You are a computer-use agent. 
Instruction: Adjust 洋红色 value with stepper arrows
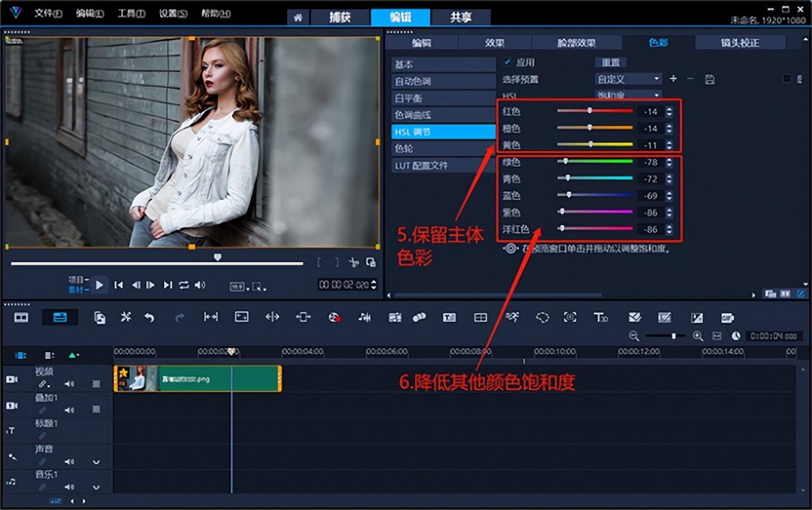click(x=669, y=229)
